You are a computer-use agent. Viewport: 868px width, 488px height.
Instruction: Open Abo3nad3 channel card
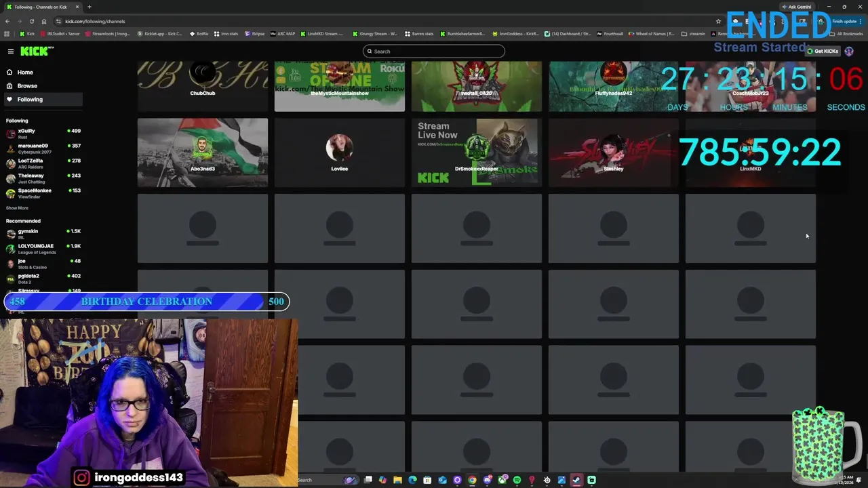[202, 152]
